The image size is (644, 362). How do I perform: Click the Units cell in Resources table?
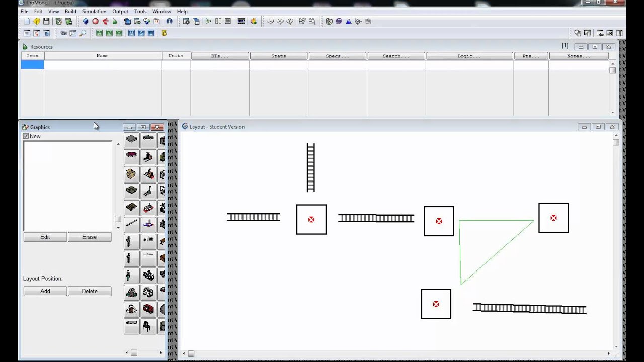click(x=176, y=64)
